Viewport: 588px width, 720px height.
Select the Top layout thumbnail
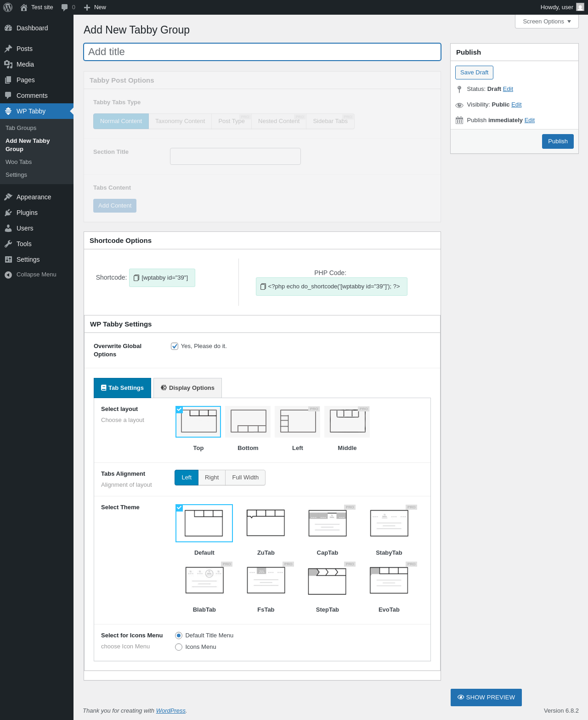click(198, 422)
